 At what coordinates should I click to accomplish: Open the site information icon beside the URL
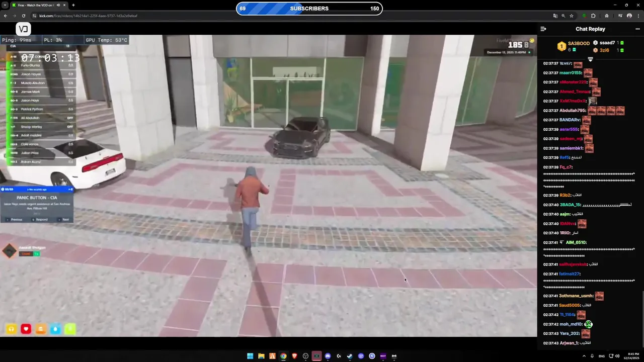tap(34, 16)
